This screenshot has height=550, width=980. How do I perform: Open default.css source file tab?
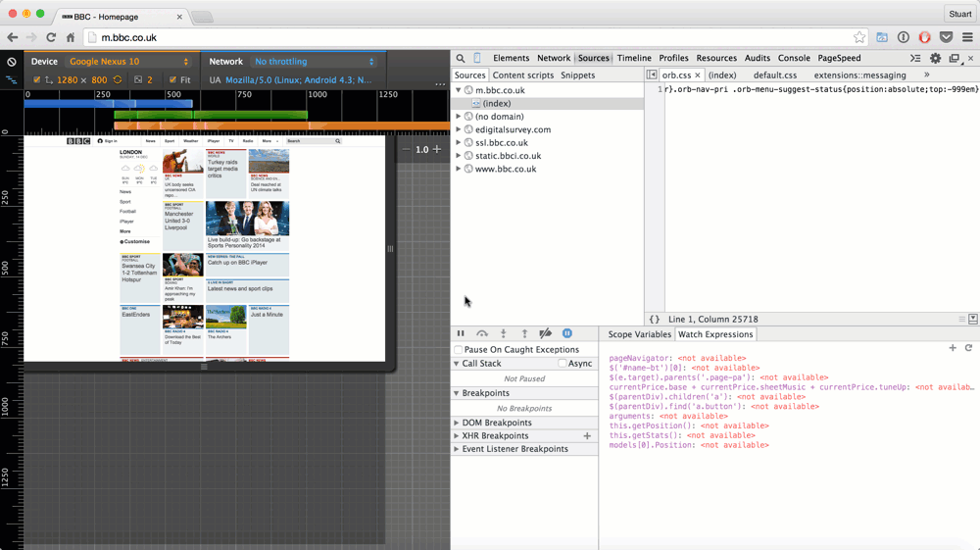pyautogui.click(x=775, y=75)
